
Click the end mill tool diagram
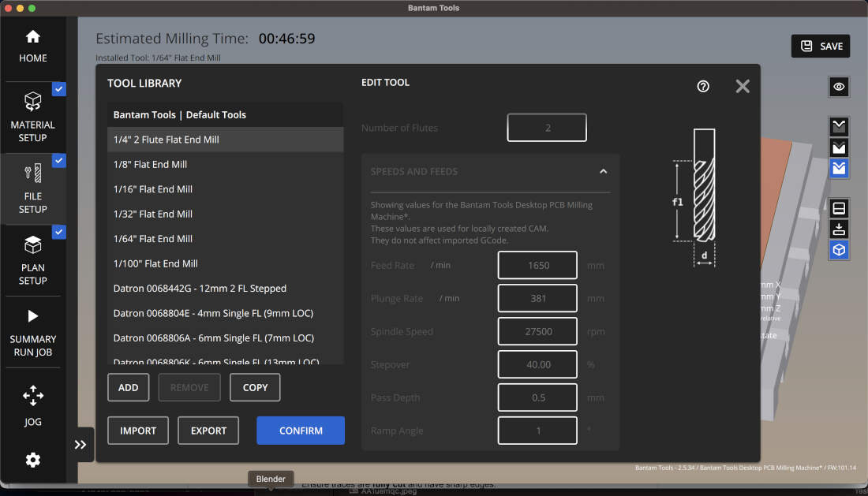click(695, 198)
